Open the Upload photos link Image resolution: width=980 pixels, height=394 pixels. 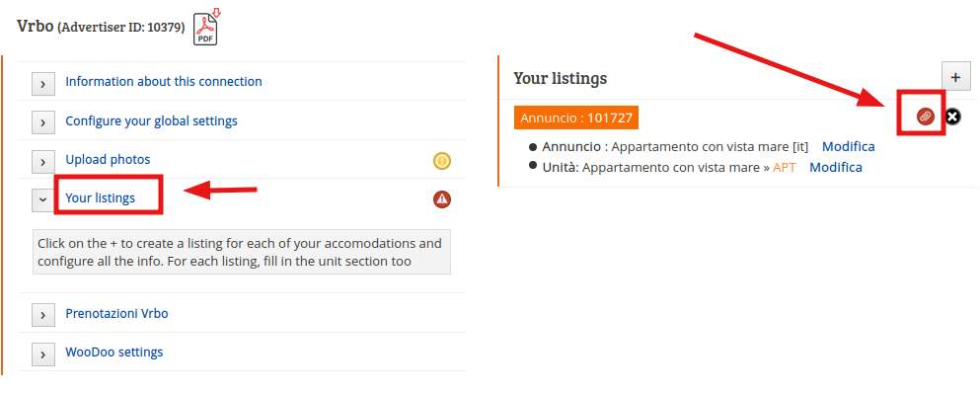109,160
